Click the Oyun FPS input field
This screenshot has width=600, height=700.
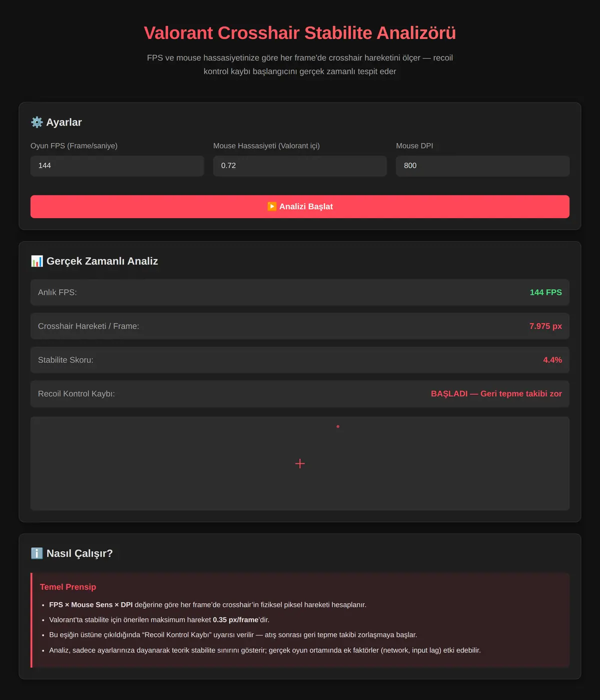117,166
